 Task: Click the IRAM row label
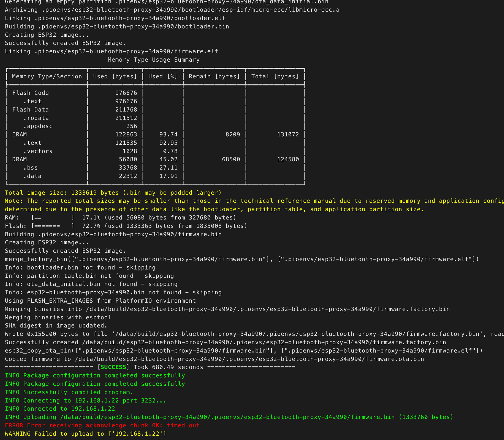click(19, 135)
